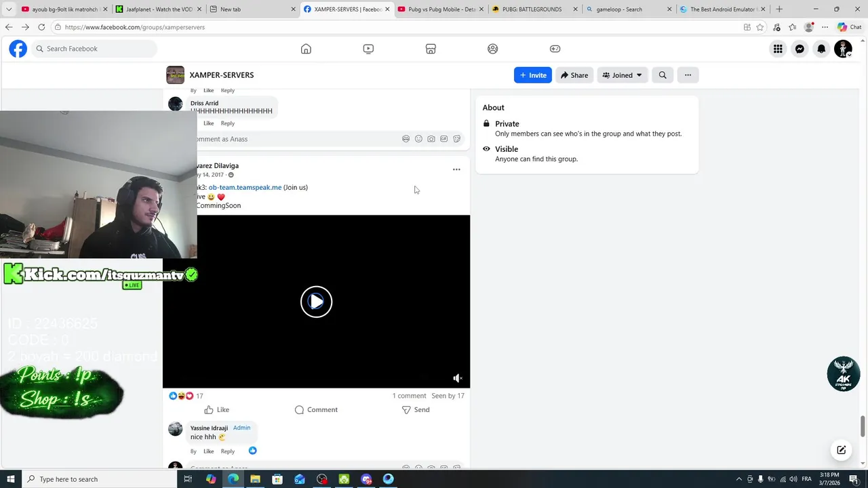
Task: Open the 1 comment link
Action: point(409,396)
